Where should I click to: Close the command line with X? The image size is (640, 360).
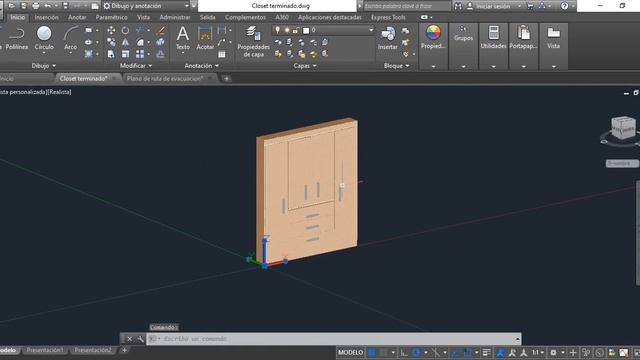pyautogui.click(x=129, y=339)
